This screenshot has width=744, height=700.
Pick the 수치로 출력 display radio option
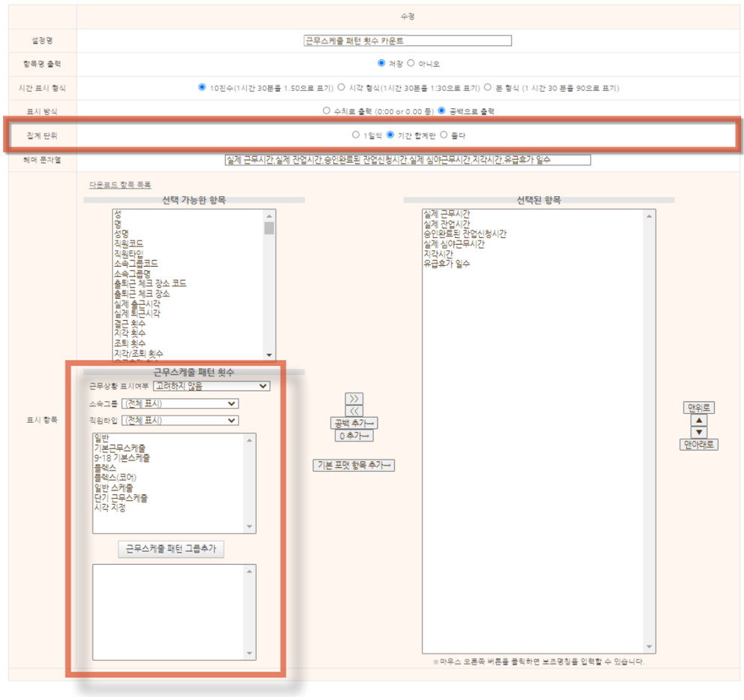coord(327,111)
